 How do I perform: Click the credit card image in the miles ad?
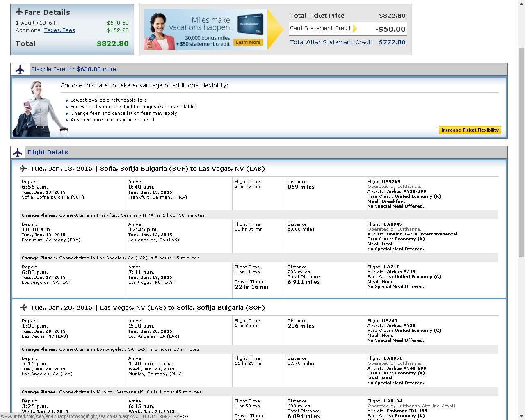click(250, 25)
